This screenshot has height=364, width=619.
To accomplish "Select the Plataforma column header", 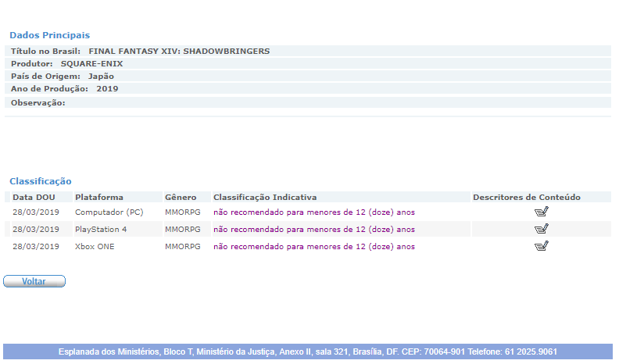I will click(99, 197).
